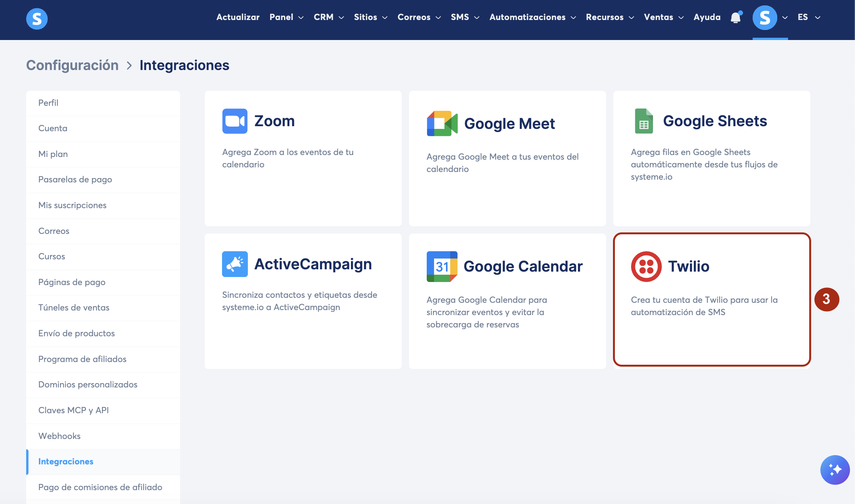Click 'Agrega Google Calendar para sincronizar' description
This screenshot has width=855, height=504.
pyautogui.click(x=487, y=312)
